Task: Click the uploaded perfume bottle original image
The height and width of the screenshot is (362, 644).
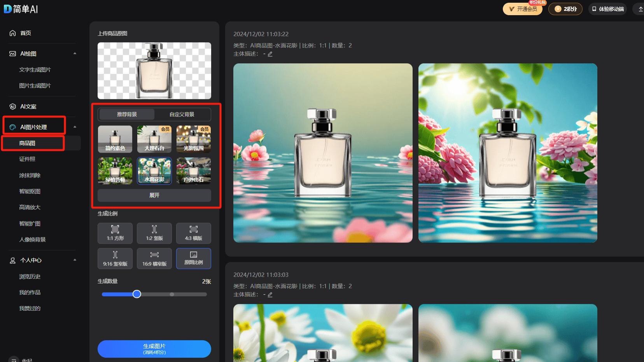Action: [x=154, y=71]
